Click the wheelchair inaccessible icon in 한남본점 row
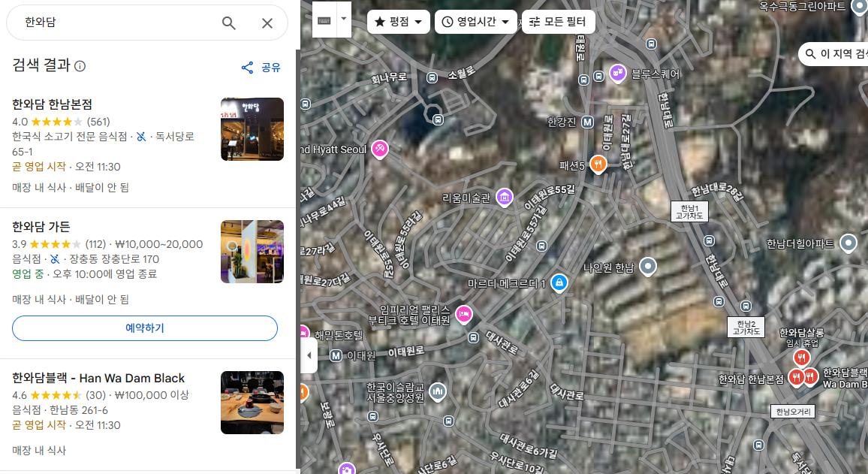Screen dimensions: 868x474 point(142,136)
